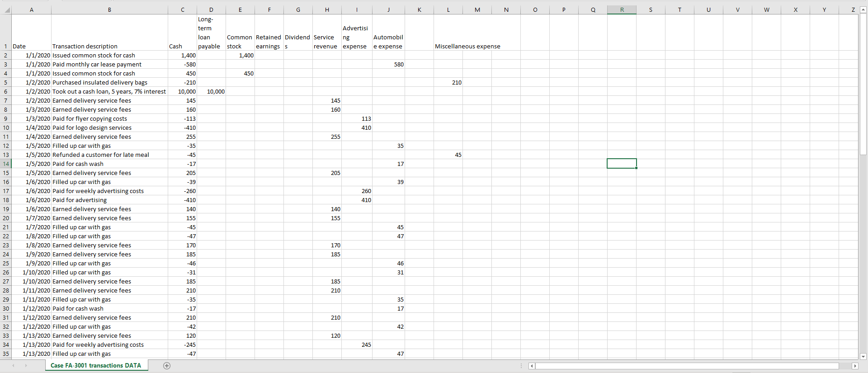868x373 pixels.
Task: Select row 14 by its row header
Action: point(6,164)
